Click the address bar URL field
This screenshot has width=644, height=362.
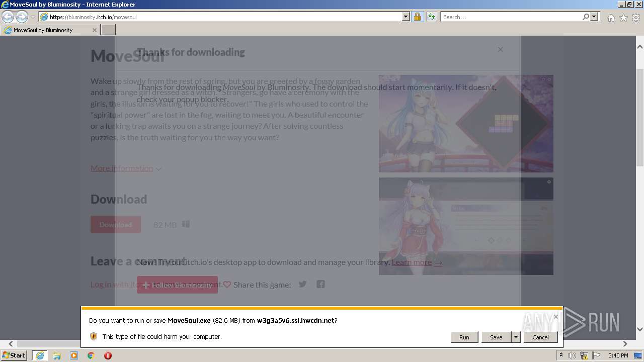(x=220, y=17)
